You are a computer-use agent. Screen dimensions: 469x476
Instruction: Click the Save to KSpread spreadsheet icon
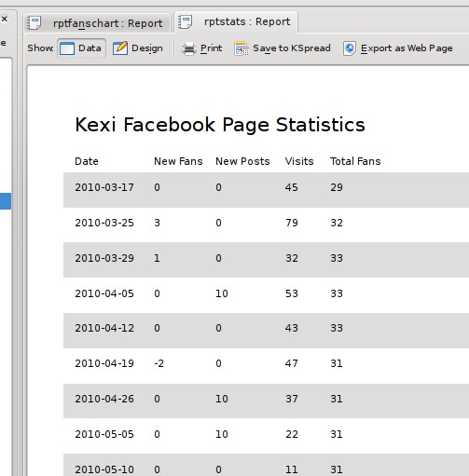241,48
